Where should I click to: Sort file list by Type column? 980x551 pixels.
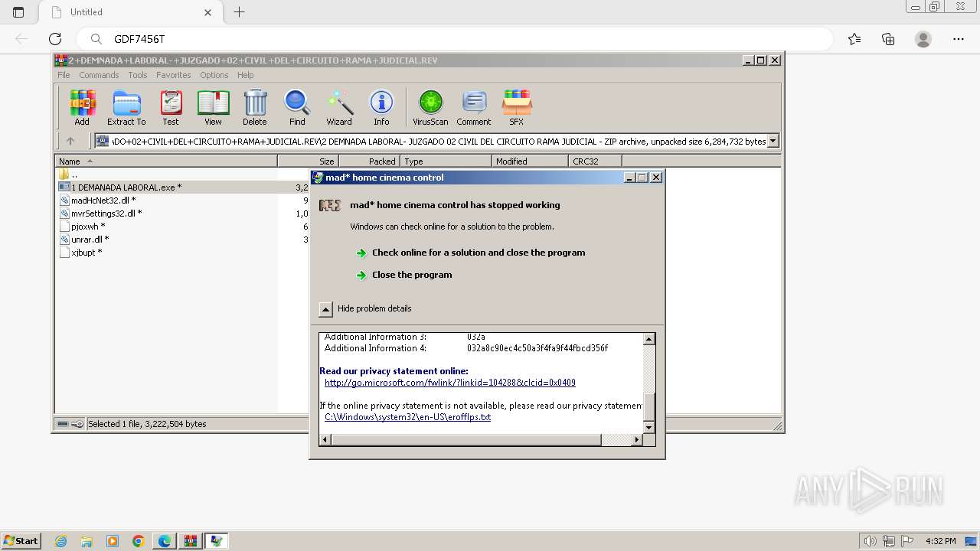point(446,161)
